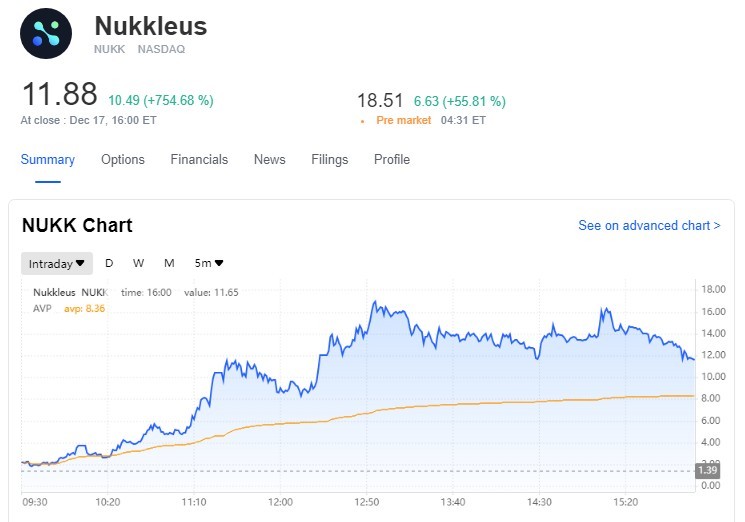Expand the 5m interval dropdown
Viewport: 745px width, 522px height.
click(209, 264)
